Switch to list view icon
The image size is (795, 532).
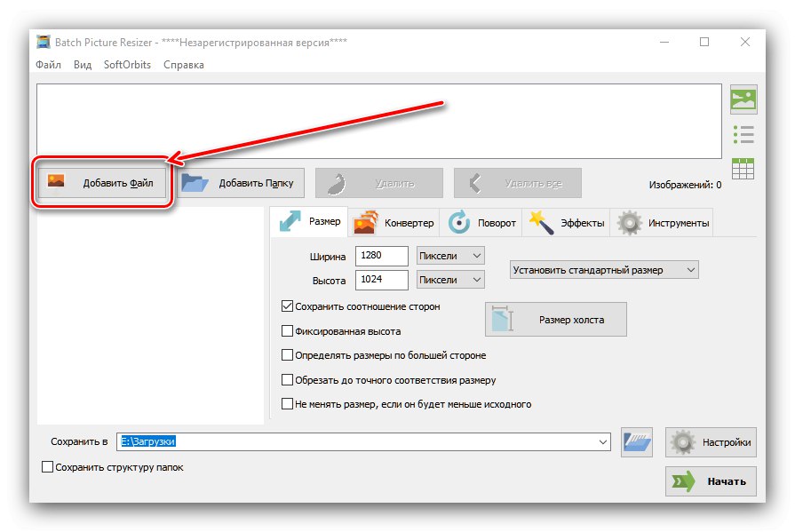pos(743,134)
